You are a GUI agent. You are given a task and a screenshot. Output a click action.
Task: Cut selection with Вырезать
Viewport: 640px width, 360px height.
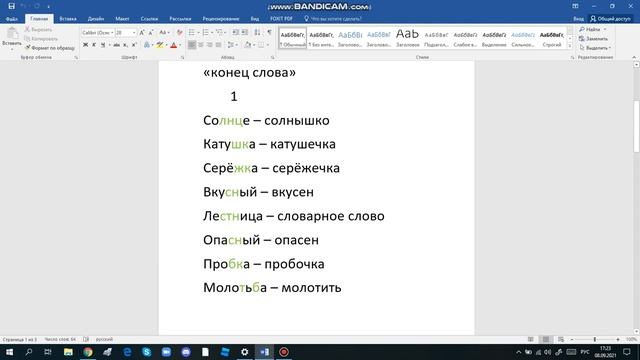tap(38, 29)
